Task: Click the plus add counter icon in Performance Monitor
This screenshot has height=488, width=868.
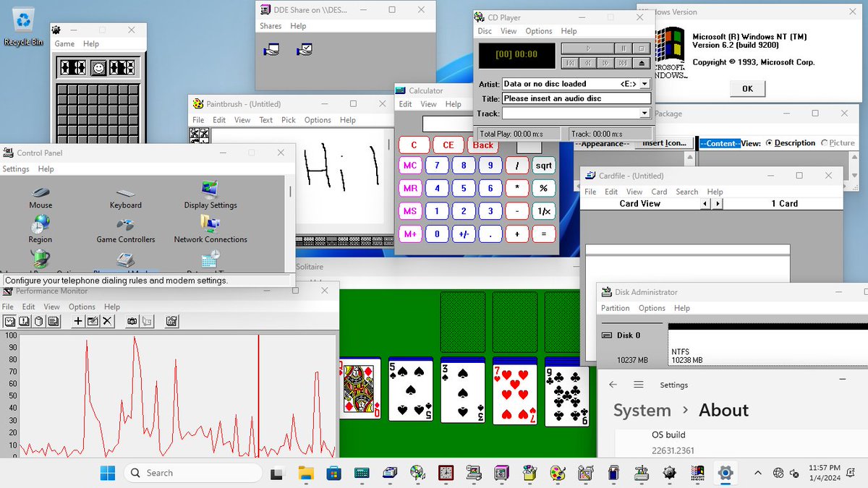Action: (77, 321)
